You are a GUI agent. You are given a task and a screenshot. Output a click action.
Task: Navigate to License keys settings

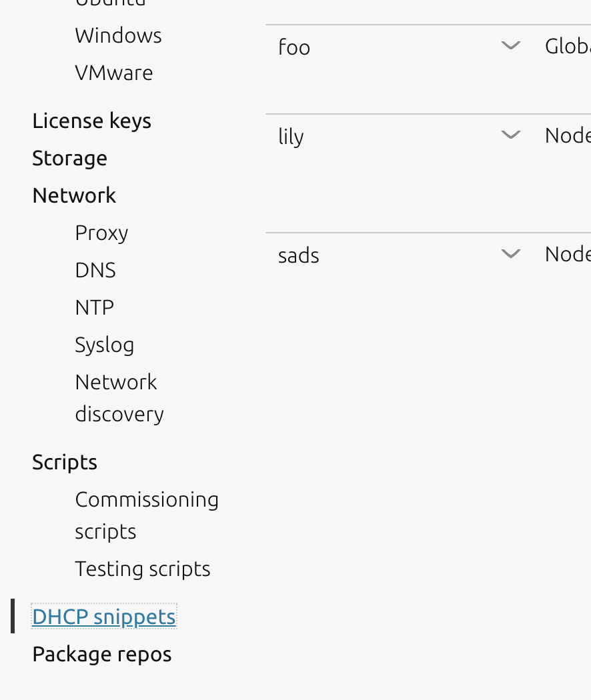pyautogui.click(x=91, y=121)
